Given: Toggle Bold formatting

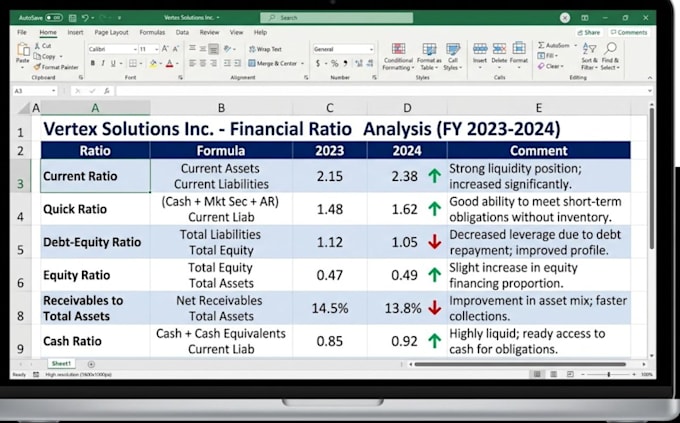Looking at the screenshot, I should click(92, 63).
